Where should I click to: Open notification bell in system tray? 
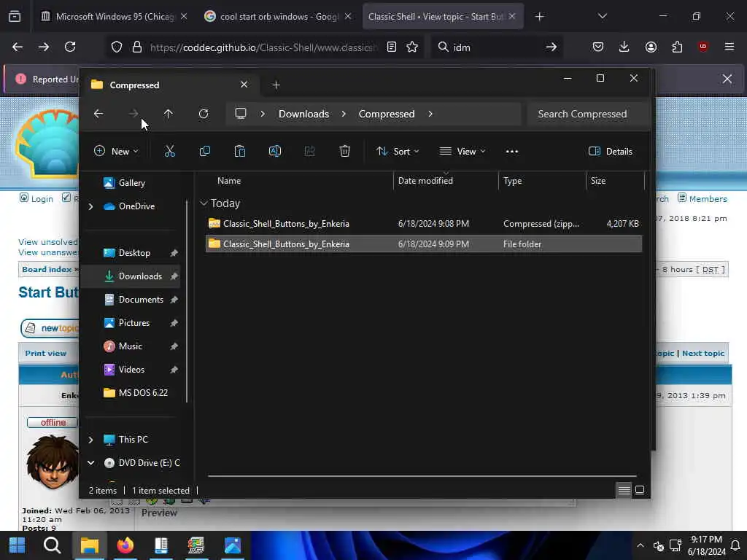(735, 545)
